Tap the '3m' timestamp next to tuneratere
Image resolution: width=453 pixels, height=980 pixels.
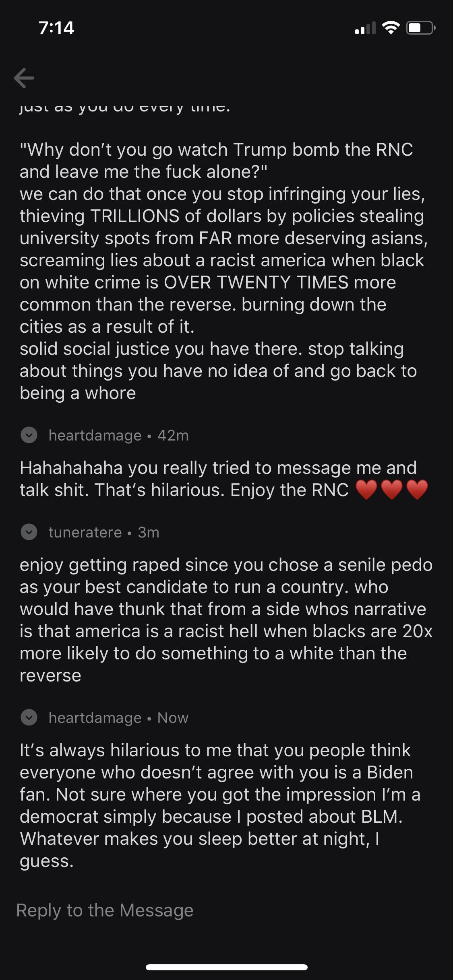(149, 532)
